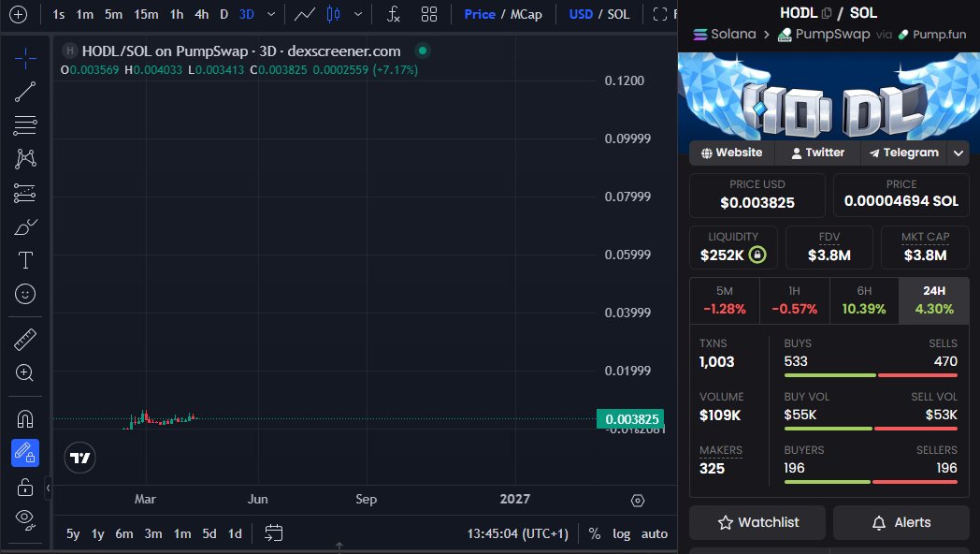The height and width of the screenshot is (554, 980).
Task: Select USD chart denomination
Action: click(x=581, y=14)
